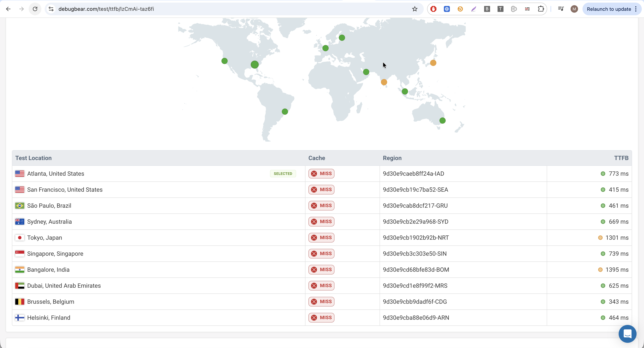Open the profile avatar M icon
Image resolution: width=644 pixels, height=348 pixels.
(574, 9)
